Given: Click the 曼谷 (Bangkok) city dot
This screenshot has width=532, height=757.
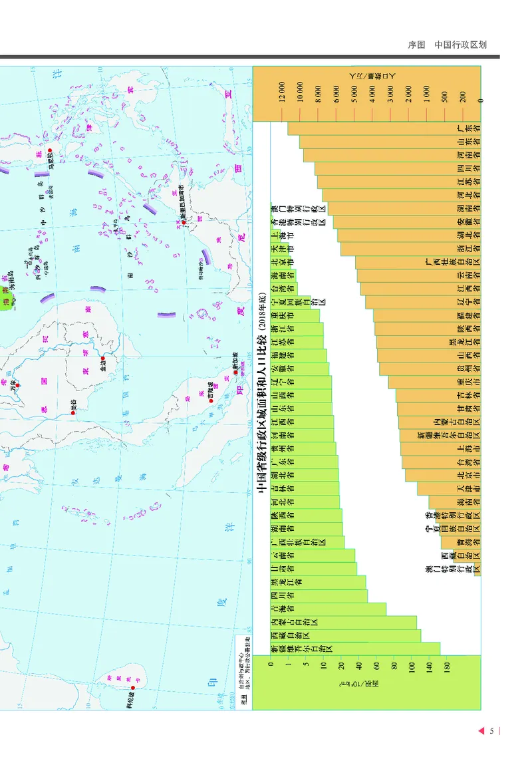Looking at the screenshot, I should (73, 412).
